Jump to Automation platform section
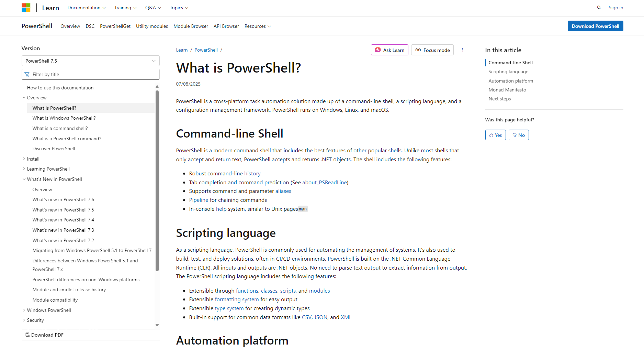Image resolution: width=644 pixels, height=349 pixels. click(x=511, y=81)
